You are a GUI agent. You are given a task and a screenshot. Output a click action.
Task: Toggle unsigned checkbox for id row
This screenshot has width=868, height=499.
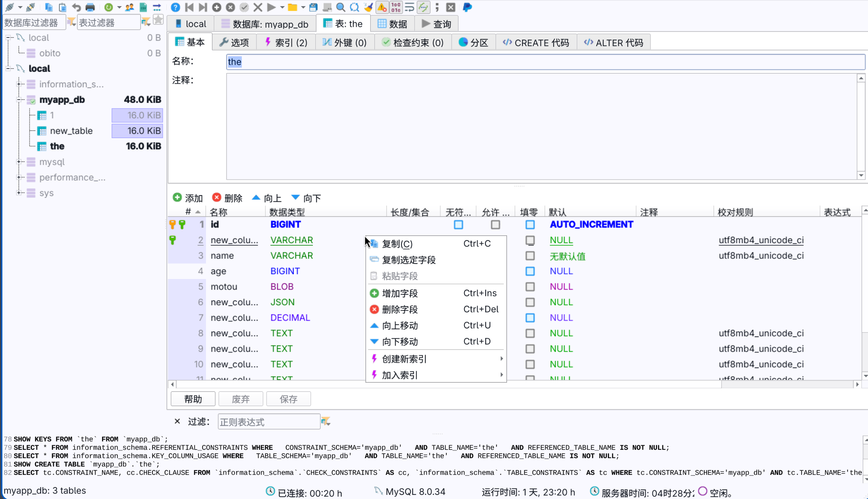(458, 225)
